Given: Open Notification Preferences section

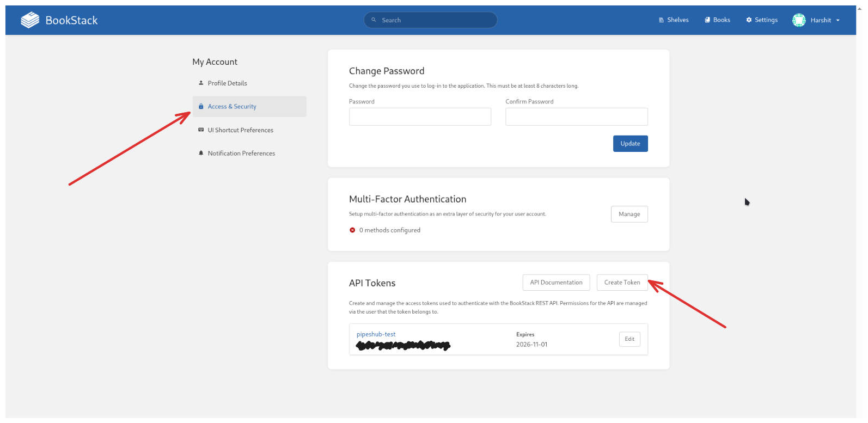Looking at the screenshot, I should [x=249, y=154].
